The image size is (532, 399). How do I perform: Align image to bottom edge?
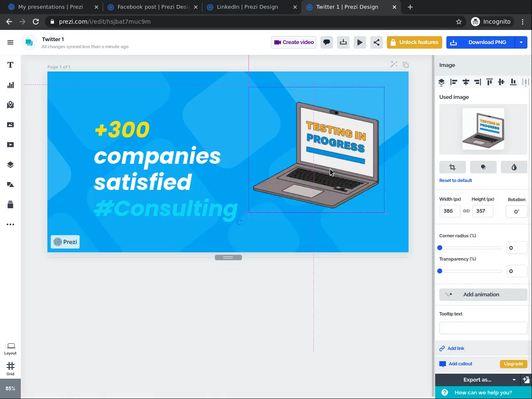513,82
